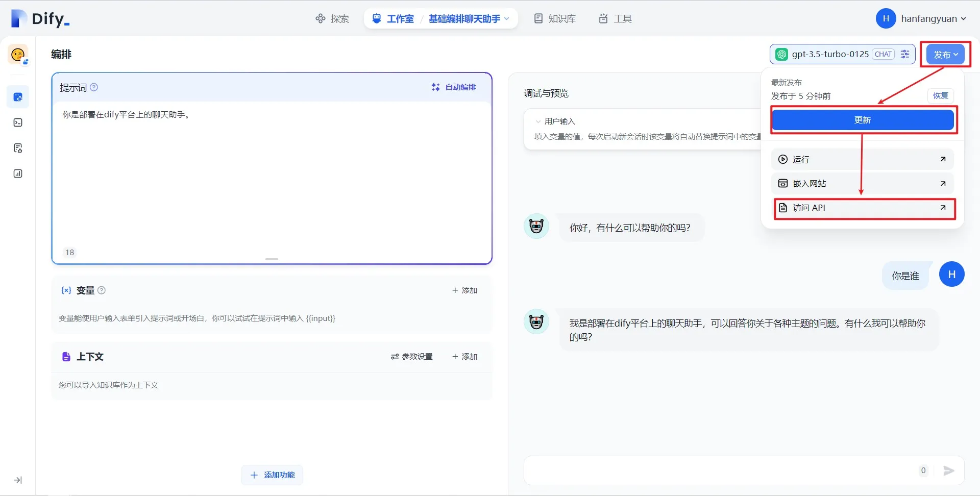Switch to the 探索 tab
The height and width of the screenshot is (496, 980).
click(x=332, y=19)
